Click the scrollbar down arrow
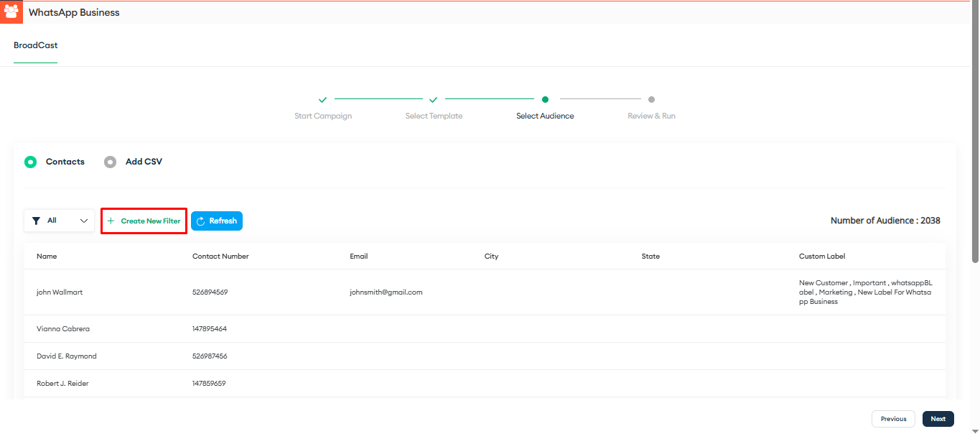Image resolution: width=980 pixels, height=434 pixels. click(974, 430)
